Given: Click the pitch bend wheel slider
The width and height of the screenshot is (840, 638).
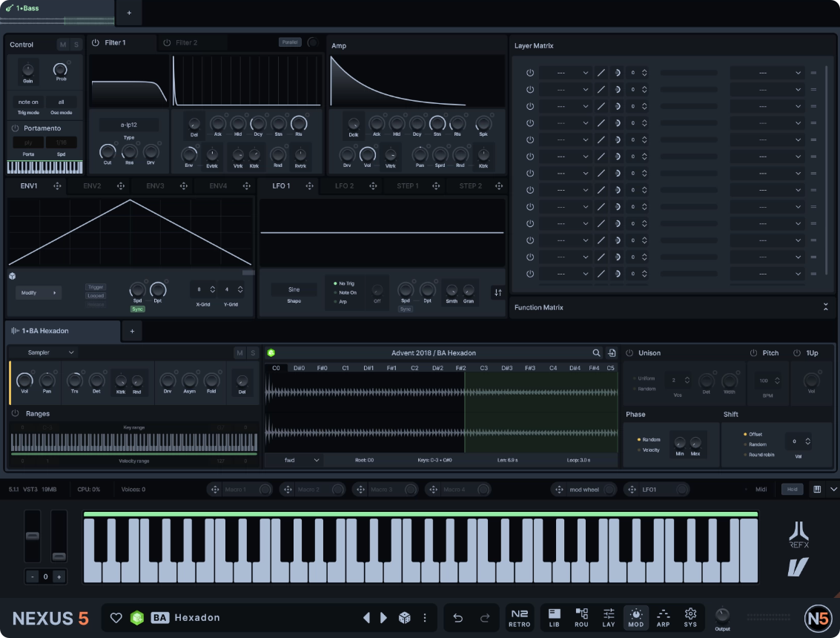Looking at the screenshot, I should point(32,537).
